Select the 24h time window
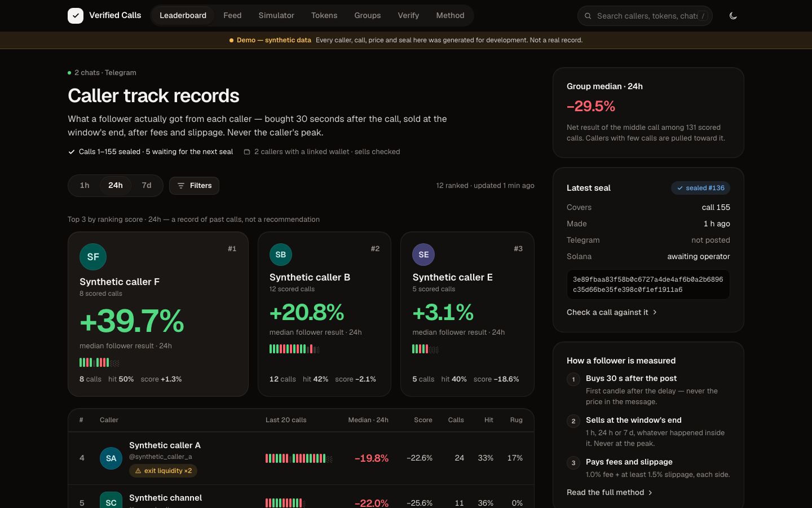Image resolution: width=812 pixels, height=508 pixels. tap(116, 185)
